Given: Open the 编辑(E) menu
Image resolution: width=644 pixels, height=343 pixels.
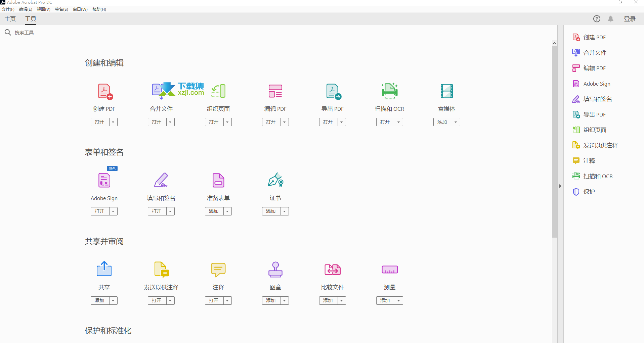Looking at the screenshot, I should pyautogui.click(x=26, y=9).
